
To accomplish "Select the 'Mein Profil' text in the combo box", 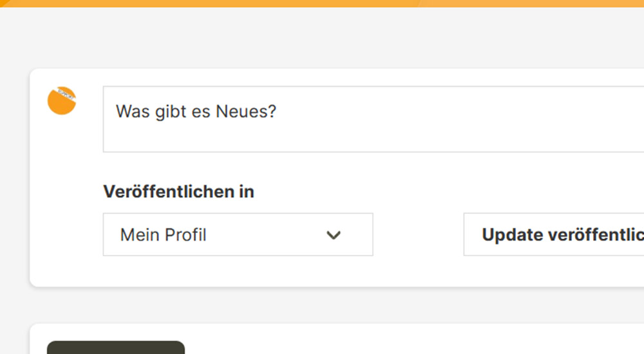I will [x=164, y=235].
